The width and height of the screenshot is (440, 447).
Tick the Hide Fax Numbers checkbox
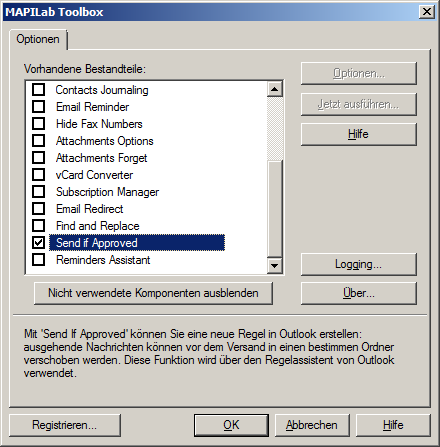point(38,124)
